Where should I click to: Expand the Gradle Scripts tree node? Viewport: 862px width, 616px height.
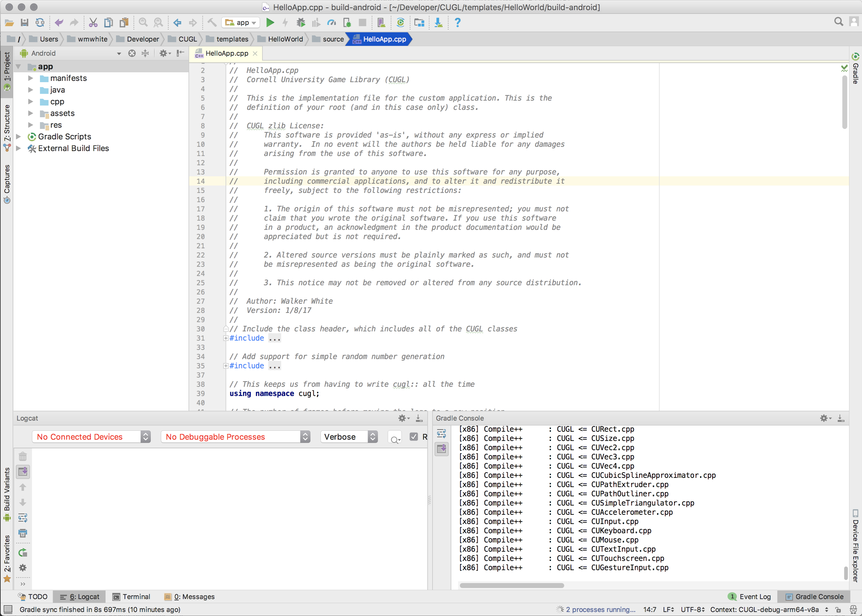pos(18,137)
